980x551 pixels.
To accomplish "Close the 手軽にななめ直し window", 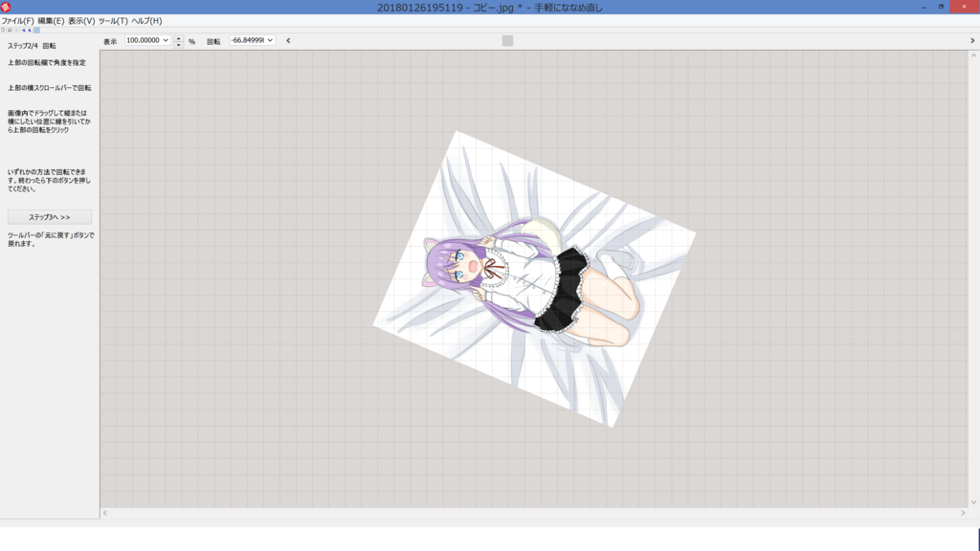I will coord(965,7).
